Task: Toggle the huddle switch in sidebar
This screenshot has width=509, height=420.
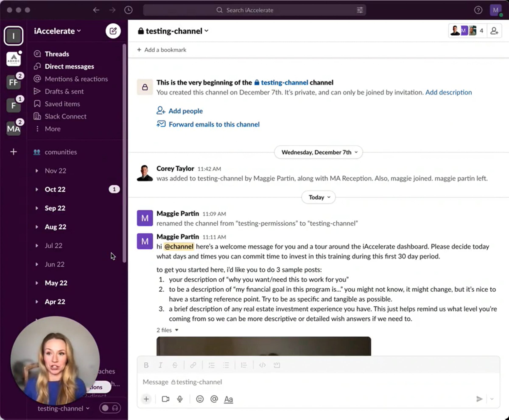Action: tap(110, 408)
